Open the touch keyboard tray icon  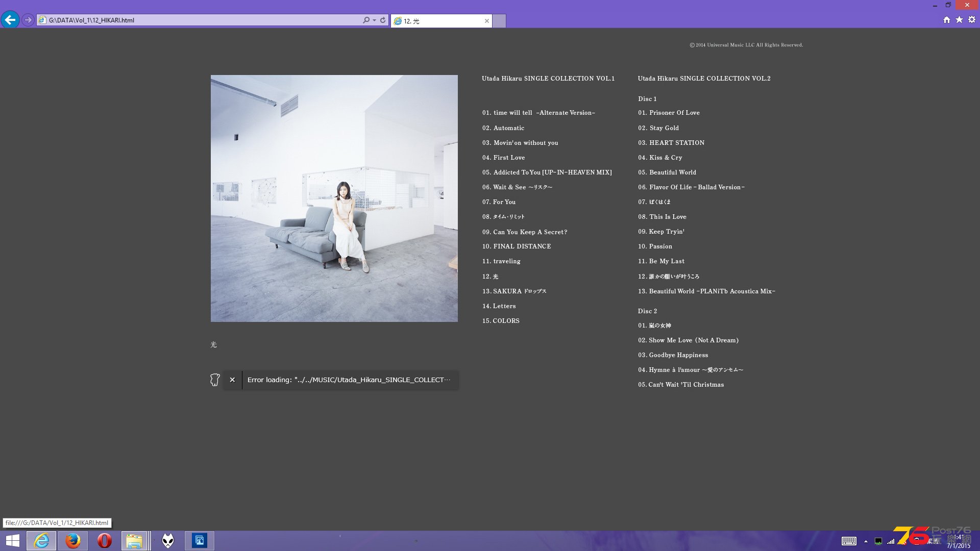(x=849, y=541)
